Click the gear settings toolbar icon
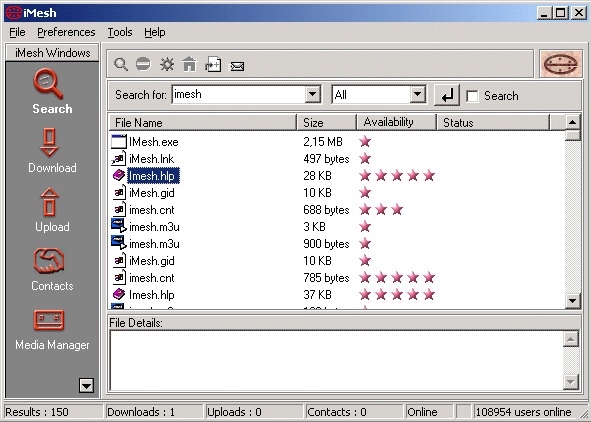Image resolution: width=591 pixels, height=422 pixels. click(x=167, y=64)
